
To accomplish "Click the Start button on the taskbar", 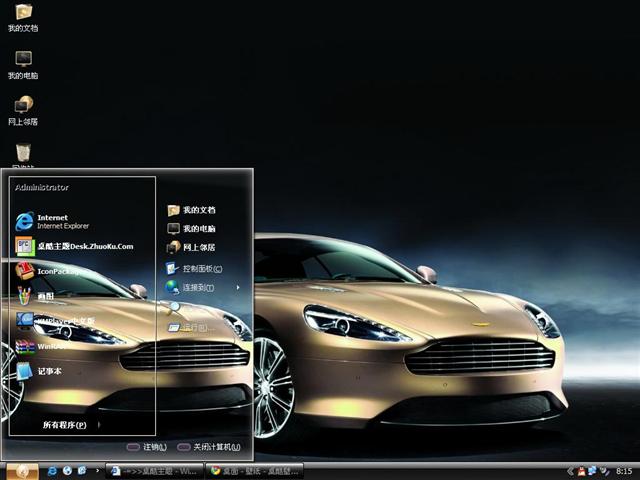I will click(x=22, y=470).
